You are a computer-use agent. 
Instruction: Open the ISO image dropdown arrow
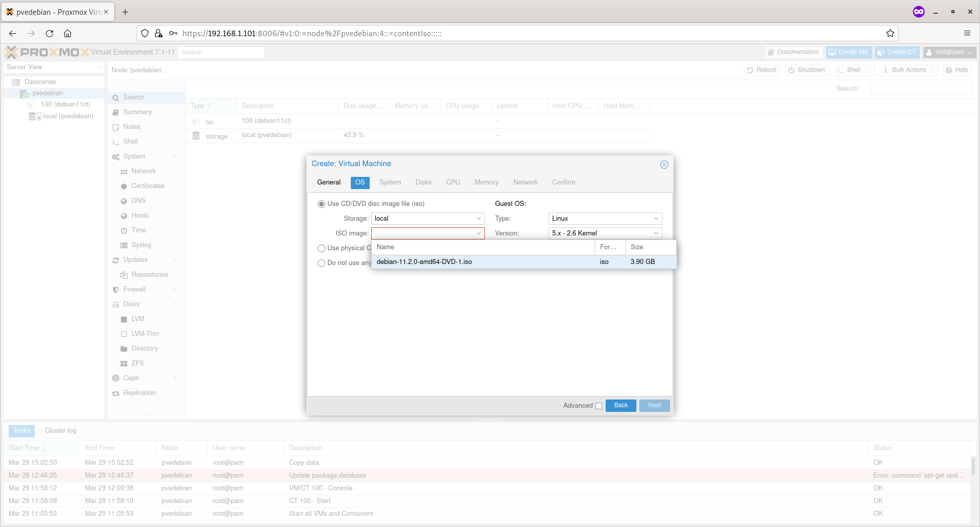(478, 233)
